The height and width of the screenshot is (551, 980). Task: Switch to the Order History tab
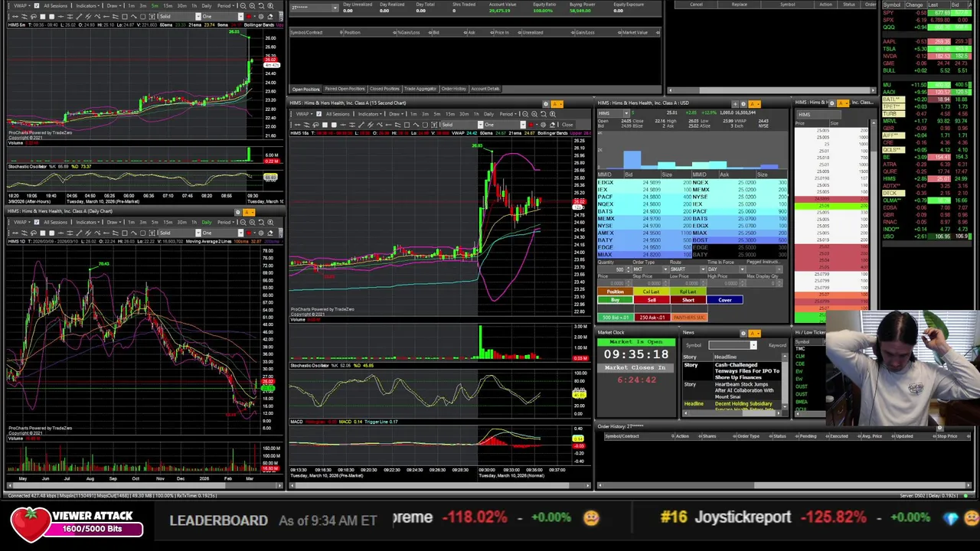click(454, 89)
